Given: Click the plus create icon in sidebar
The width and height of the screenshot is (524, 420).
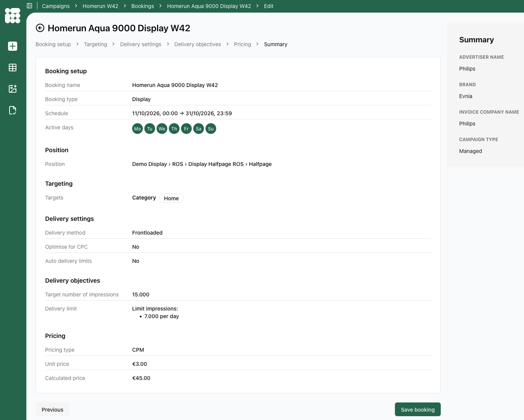Looking at the screenshot, I should 13,46.
